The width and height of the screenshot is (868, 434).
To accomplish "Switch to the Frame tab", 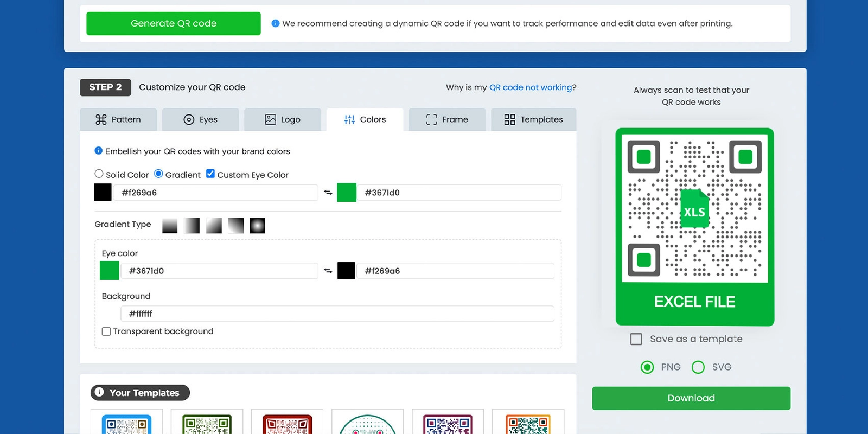I will pyautogui.click(x=447, y=119).
